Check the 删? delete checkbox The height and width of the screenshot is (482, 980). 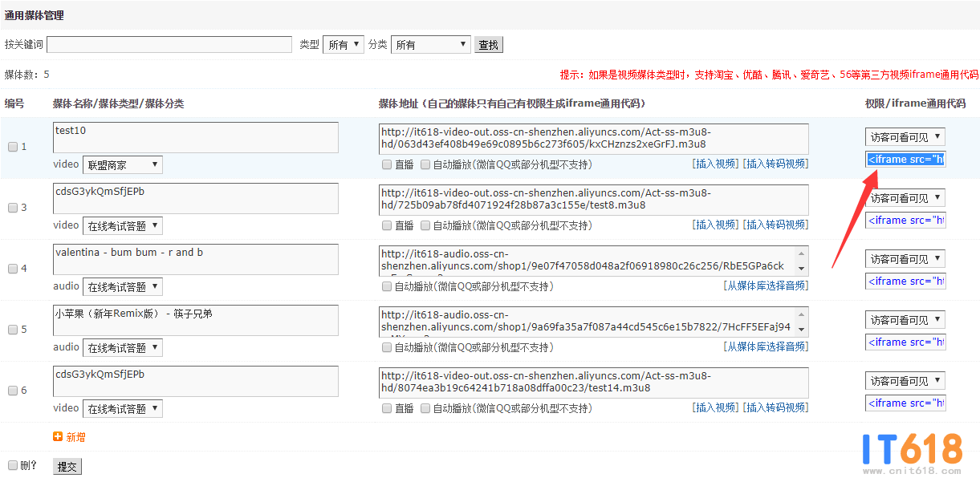click(x=13, y=465)
